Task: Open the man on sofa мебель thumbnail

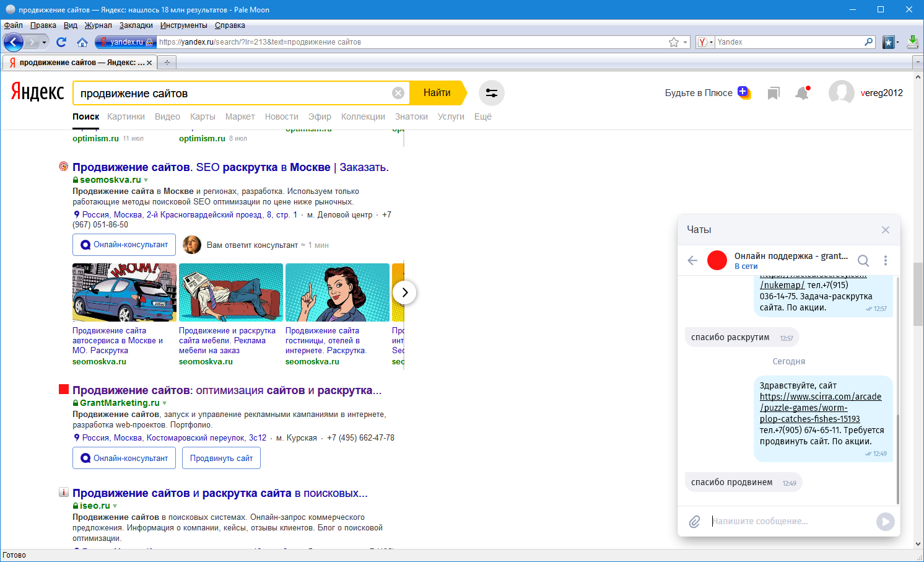Action: (231, 292)
